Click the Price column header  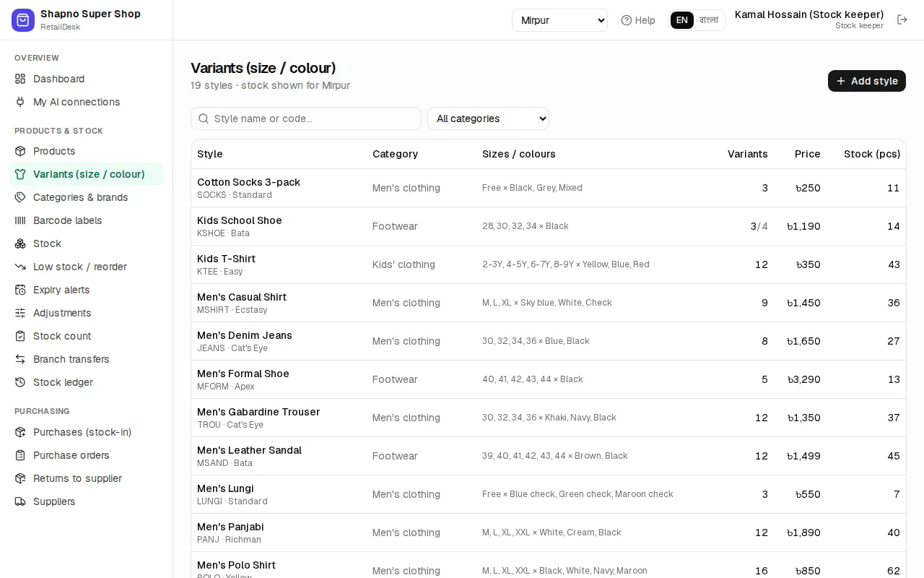807,154
